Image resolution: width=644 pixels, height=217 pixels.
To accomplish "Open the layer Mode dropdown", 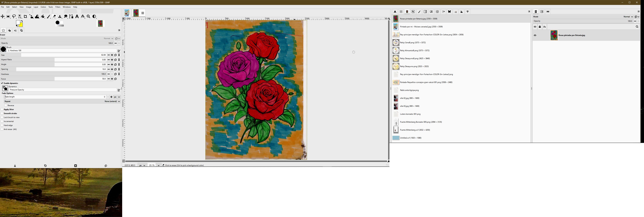I will 628,17.
